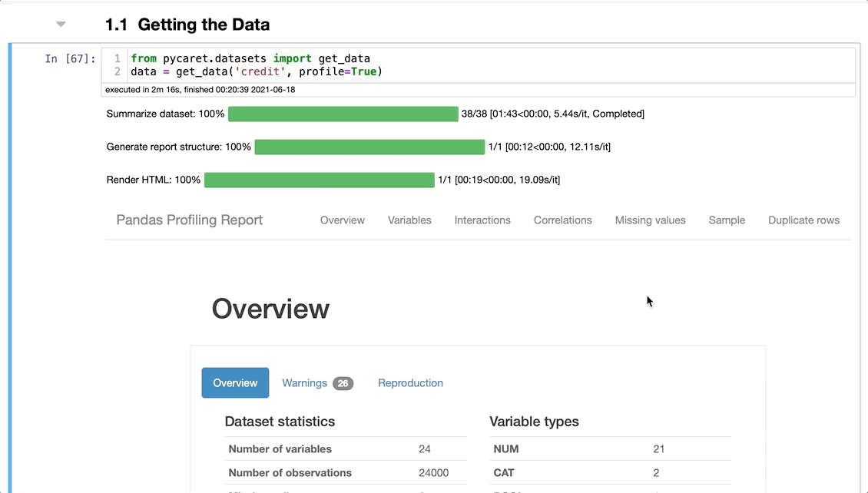Screen dimensions: 868x493
Task: Click the Pandas Profiling Report title
Action: [x=190, y=220]
